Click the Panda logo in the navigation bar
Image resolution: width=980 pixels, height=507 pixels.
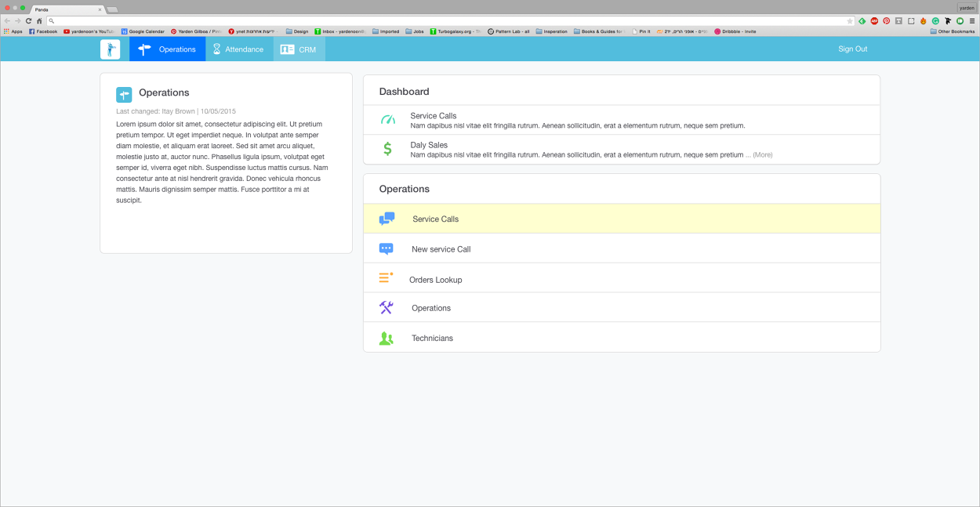111,49
